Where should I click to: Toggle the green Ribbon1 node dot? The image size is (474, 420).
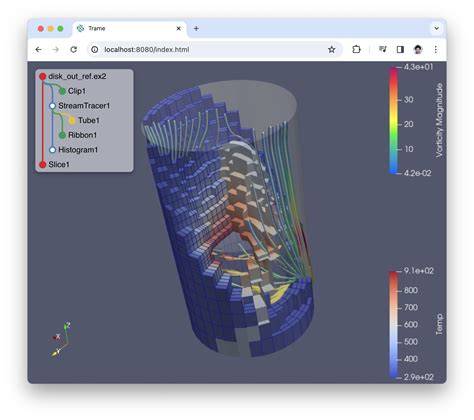[62, 135]
